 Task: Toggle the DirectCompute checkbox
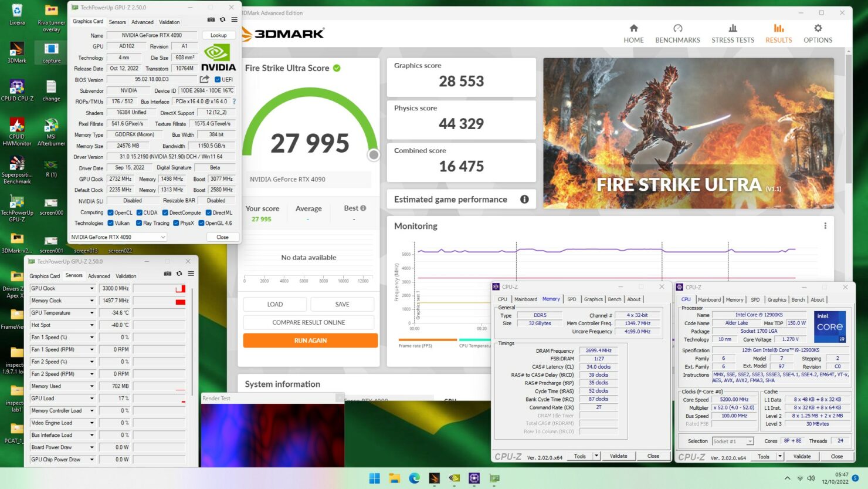[165, 213]
